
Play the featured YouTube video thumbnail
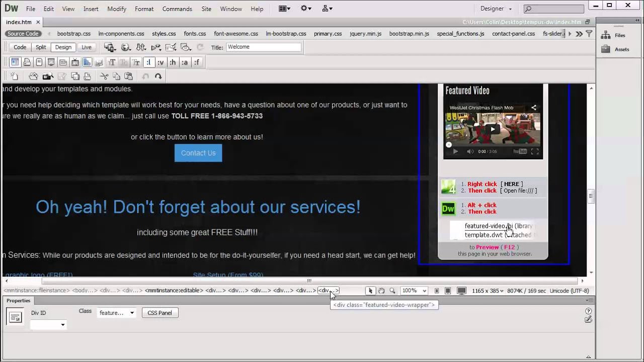point(493,129)
